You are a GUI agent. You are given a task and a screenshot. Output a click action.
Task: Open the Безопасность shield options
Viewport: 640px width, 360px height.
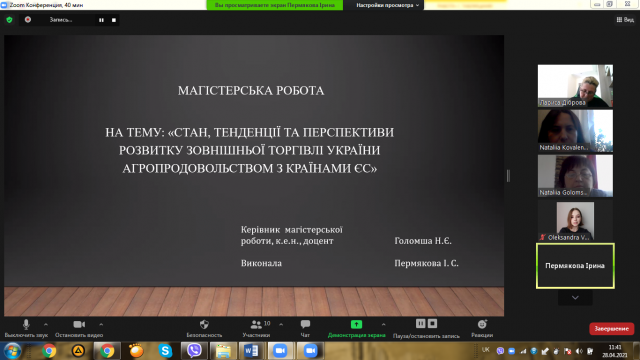coord(204,324)
